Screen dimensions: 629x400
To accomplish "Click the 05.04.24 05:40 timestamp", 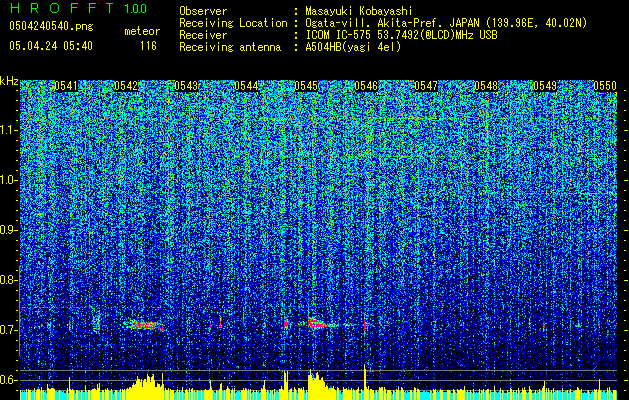I will (x=50, y=46).
